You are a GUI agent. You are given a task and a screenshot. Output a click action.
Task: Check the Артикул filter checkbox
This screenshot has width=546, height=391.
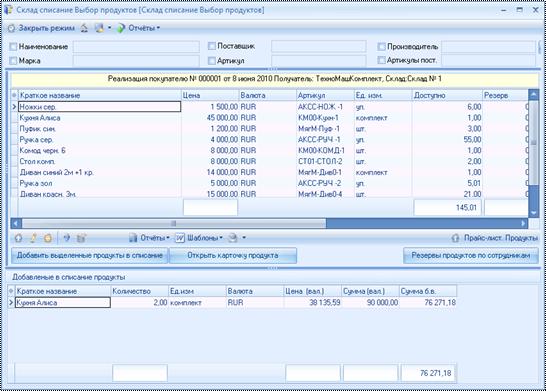[212, 61]
